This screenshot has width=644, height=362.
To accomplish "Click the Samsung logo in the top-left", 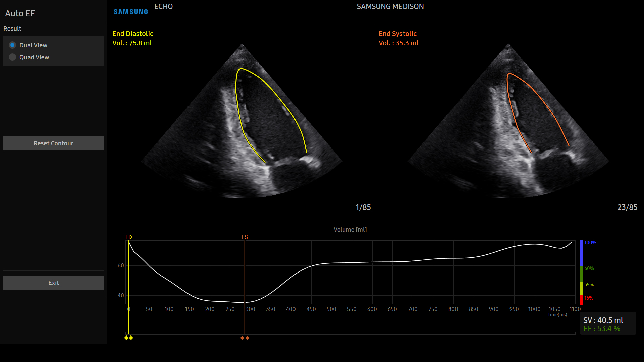I will pyautogui.click(x=130, y=11).
